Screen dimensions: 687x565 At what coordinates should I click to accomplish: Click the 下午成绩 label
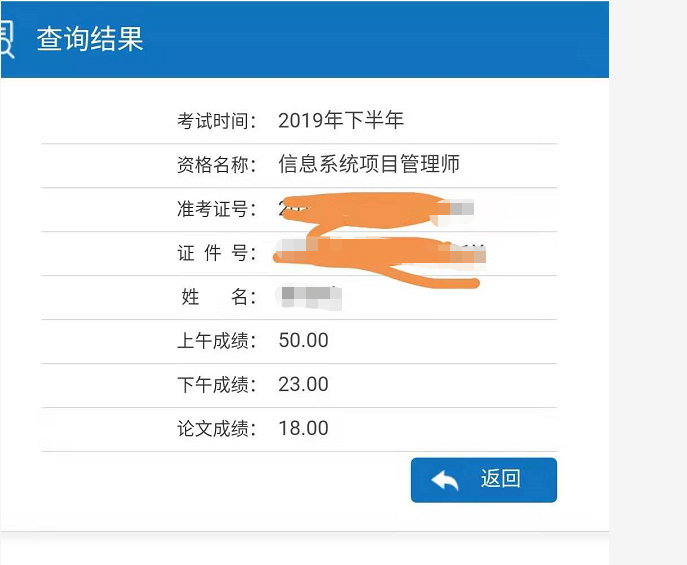click(x=217, y=385)
